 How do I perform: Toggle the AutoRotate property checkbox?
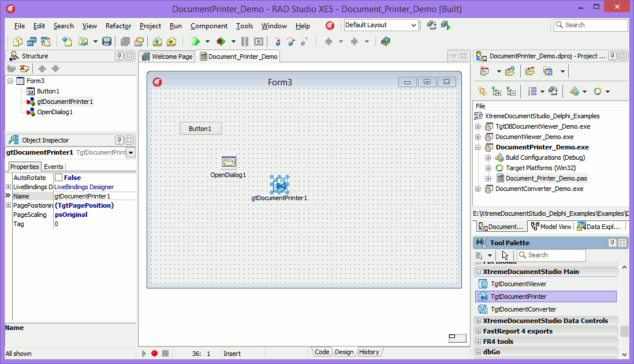point(57,177)
